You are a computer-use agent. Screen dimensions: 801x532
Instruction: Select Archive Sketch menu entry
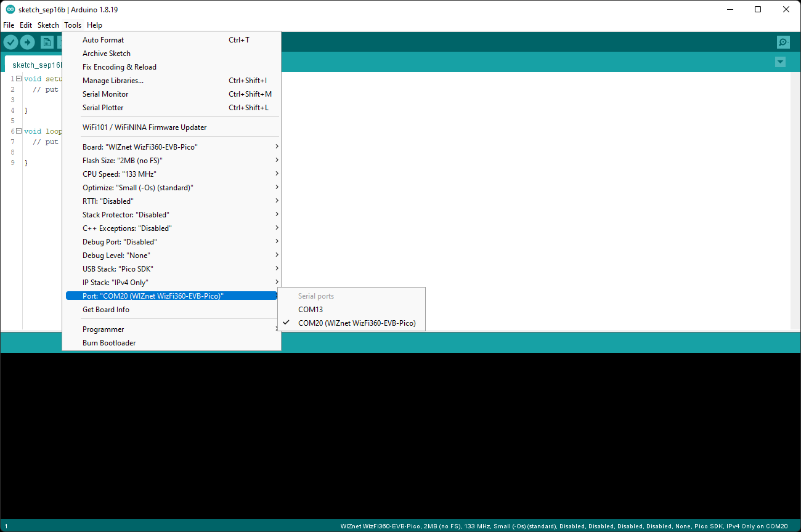click(x=172, y=54)
